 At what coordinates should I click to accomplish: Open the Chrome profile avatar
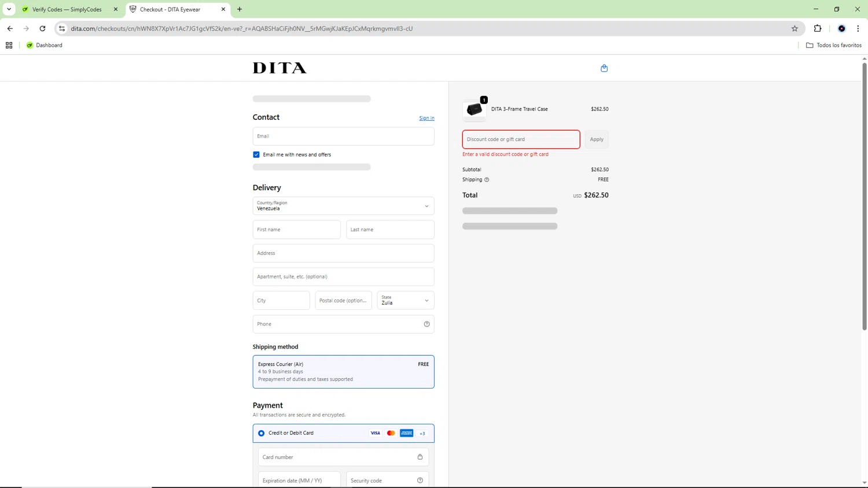click(842, 28)
